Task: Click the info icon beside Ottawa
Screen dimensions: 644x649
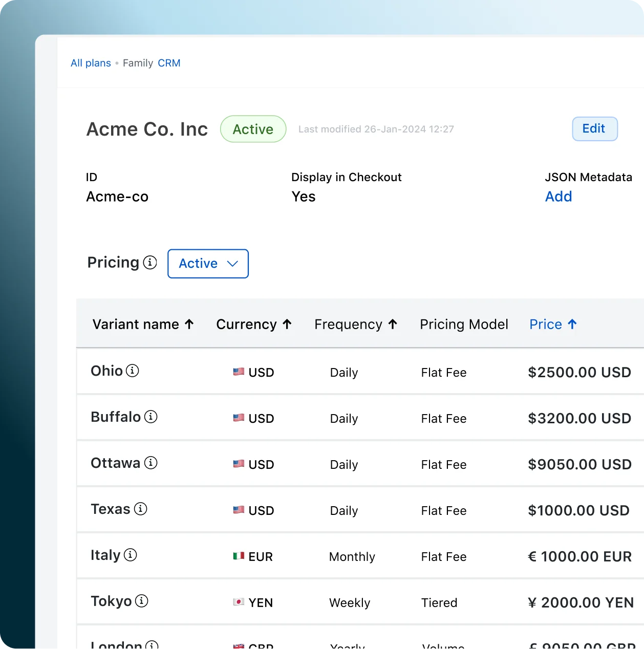Action: tap(151, 463)
